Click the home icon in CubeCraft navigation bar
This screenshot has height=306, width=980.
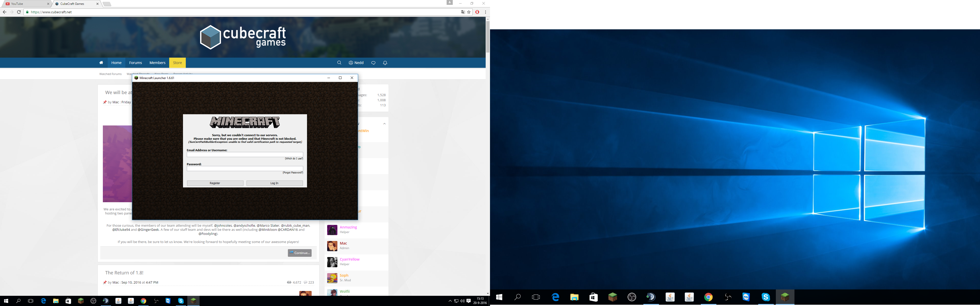click(101, 63)
